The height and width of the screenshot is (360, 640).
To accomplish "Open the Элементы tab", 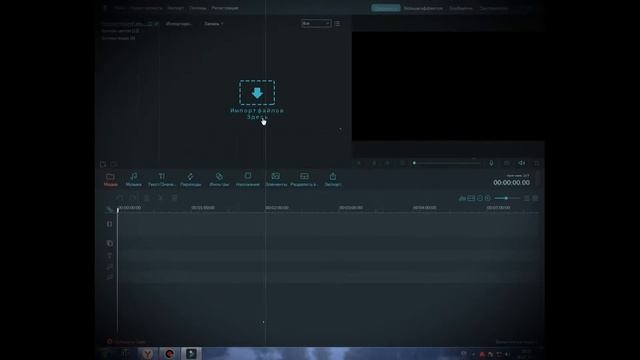I will coord(276,180).
